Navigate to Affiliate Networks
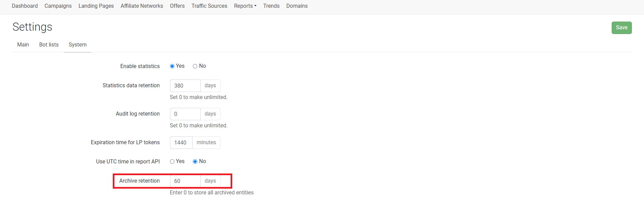This screenshot has height=222, width=644. [x=142, y=6]
